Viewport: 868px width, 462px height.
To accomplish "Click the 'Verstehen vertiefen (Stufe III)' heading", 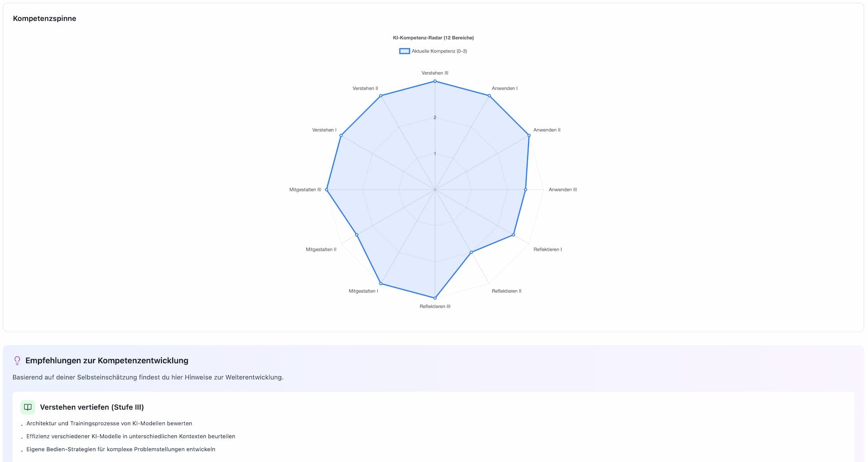I will [92, 407].
